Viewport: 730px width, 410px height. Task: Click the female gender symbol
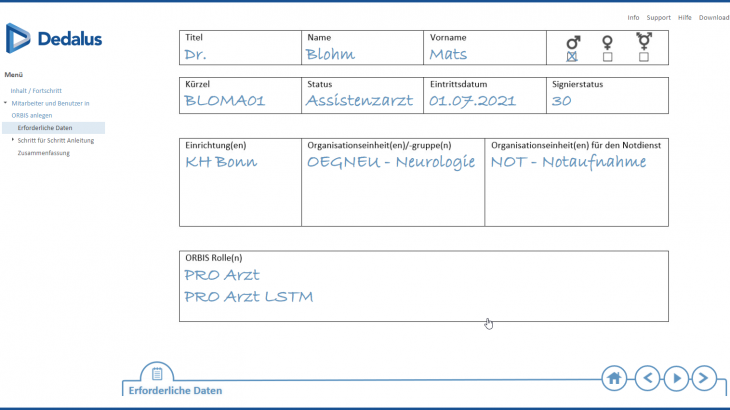tap(607, 43)
